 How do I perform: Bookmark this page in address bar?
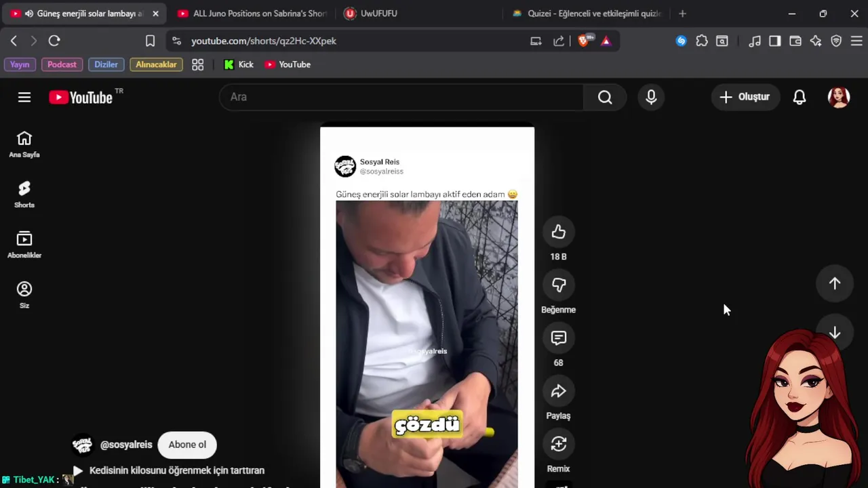point(151,41)
